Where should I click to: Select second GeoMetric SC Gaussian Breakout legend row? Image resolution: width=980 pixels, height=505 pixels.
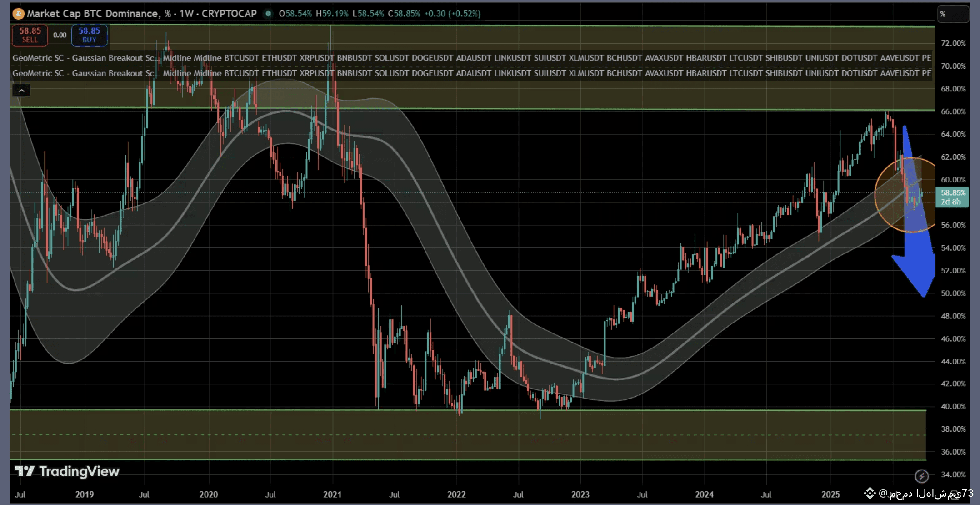click(x=84, y=73)
